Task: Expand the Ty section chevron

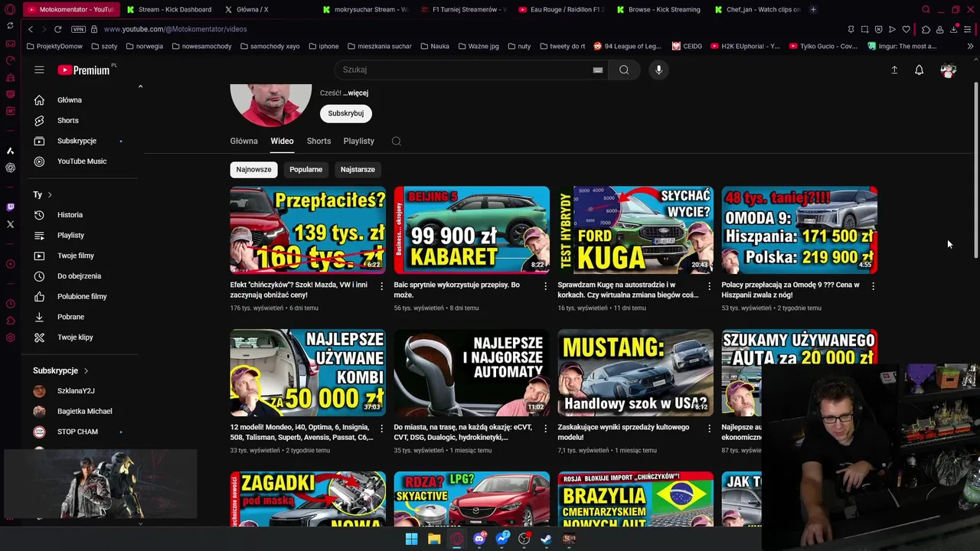Action: tap(50, 194)
